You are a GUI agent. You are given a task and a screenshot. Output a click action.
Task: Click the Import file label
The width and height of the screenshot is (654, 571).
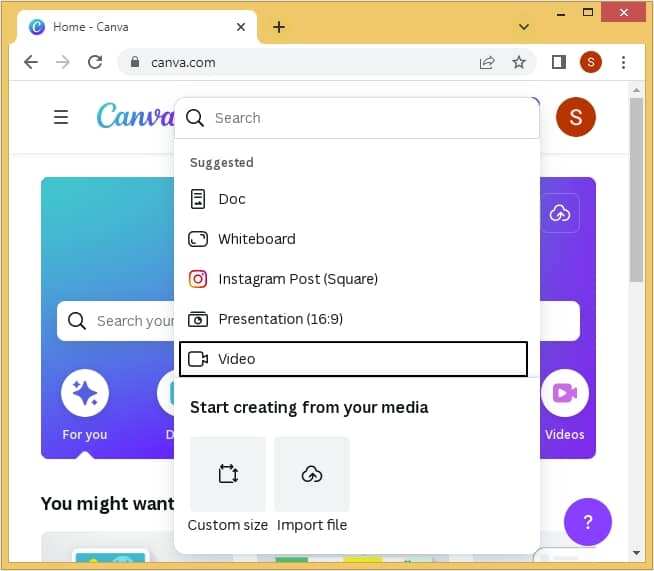(x=312, y=525)
